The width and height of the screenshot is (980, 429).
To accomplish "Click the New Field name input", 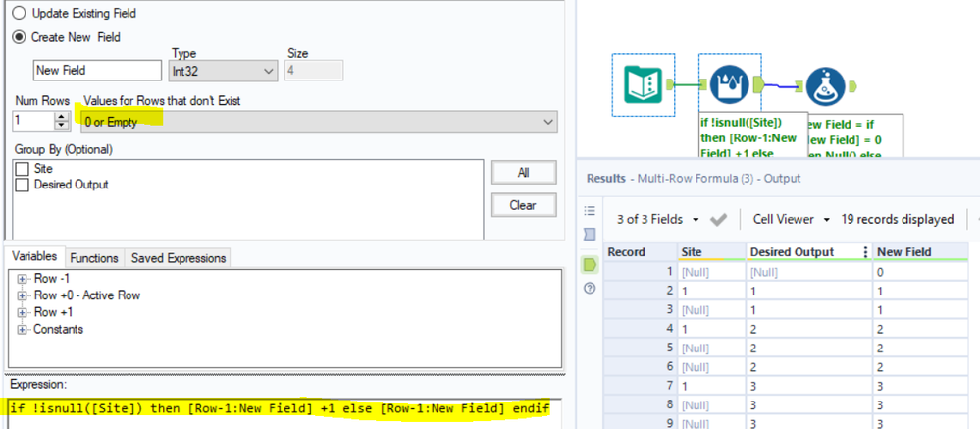I will click(x=97, y=71).
